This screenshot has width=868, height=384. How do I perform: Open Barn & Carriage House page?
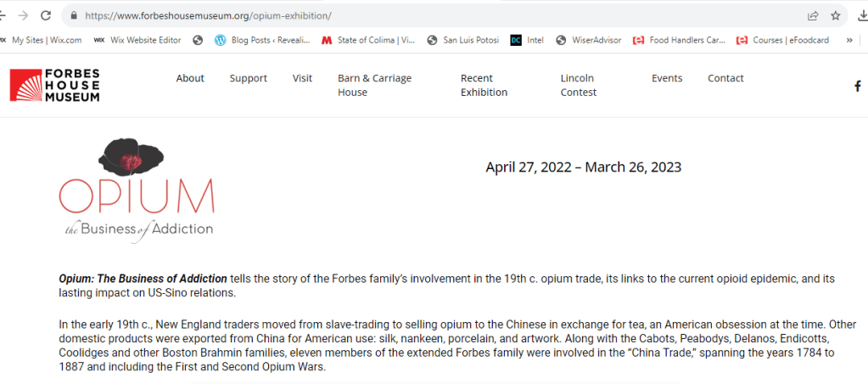coord(374,85)
